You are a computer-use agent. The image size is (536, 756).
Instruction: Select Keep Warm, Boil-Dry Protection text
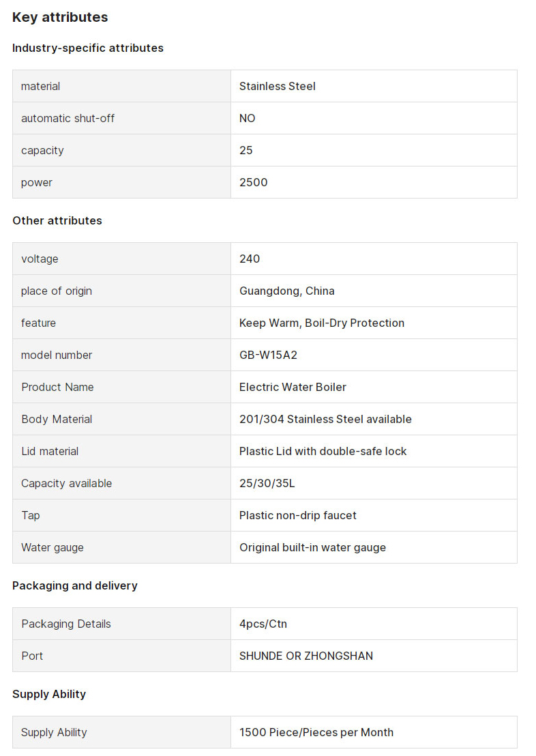(x=321, y=323)
